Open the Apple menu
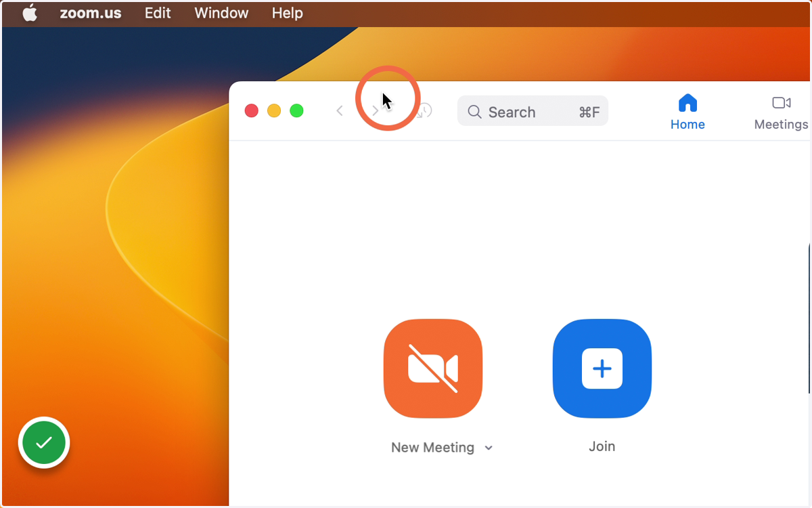The height and width of the screenshot is (508, 812). coord(30,13)
